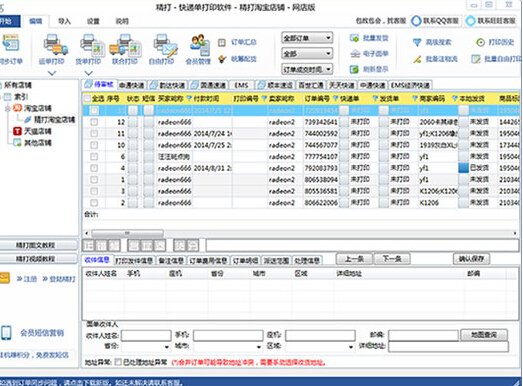523x386 pixels.
Task: Click the 货单打印 printer icon
Action: [x=92, y=45]
